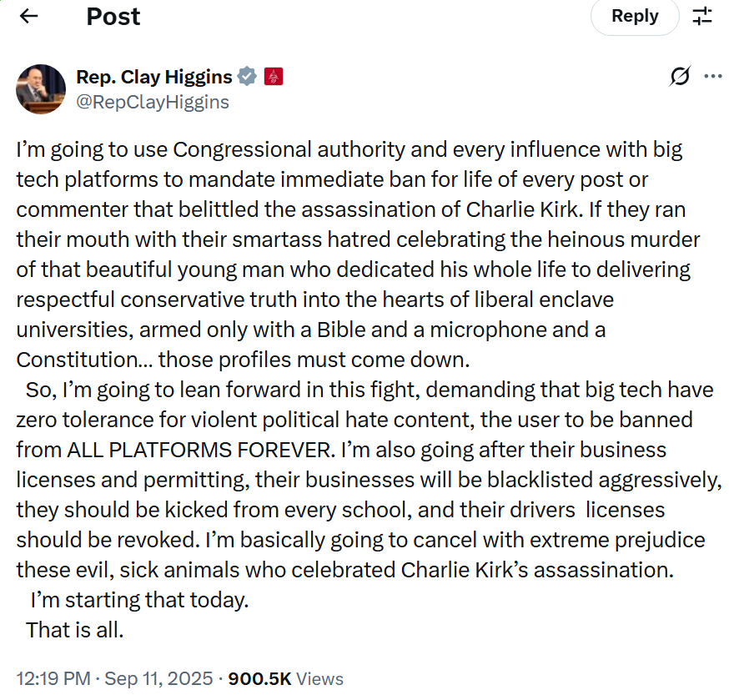Screen dimensions: 729x700
Task: Click the line "That is all."
Action: (x=75, y=630)
